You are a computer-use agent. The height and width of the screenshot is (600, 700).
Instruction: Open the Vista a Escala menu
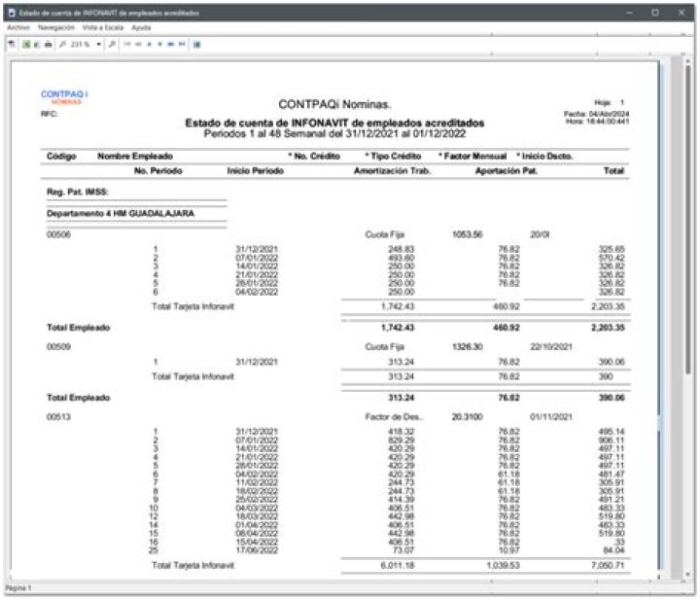click(102, 27)
